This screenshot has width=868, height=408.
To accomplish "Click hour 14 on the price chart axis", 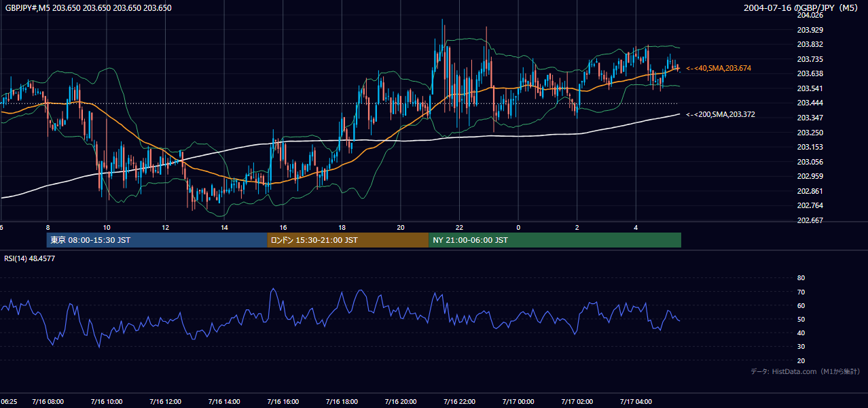I will 224,227.
